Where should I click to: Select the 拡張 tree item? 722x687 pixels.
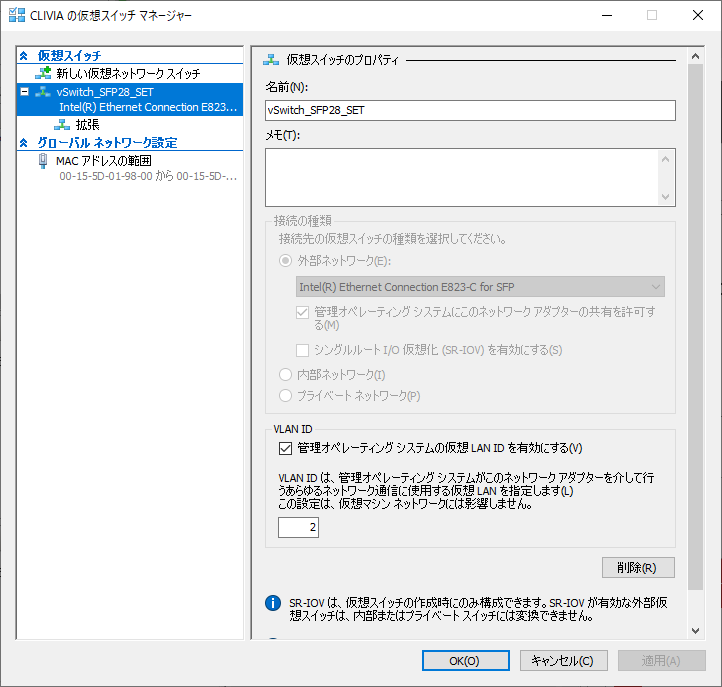pos(87,125)
